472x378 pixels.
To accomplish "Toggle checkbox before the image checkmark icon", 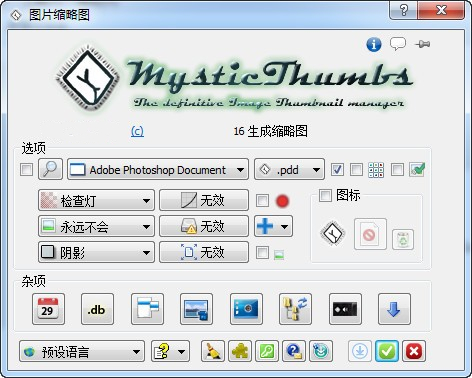I will [397, 169].
